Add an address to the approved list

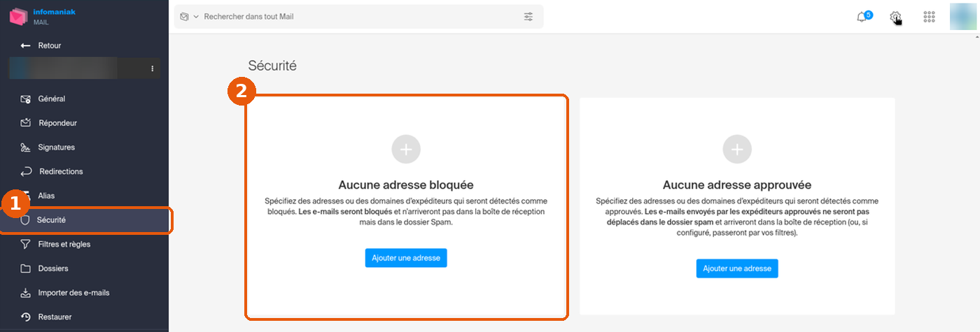(737, 268)
